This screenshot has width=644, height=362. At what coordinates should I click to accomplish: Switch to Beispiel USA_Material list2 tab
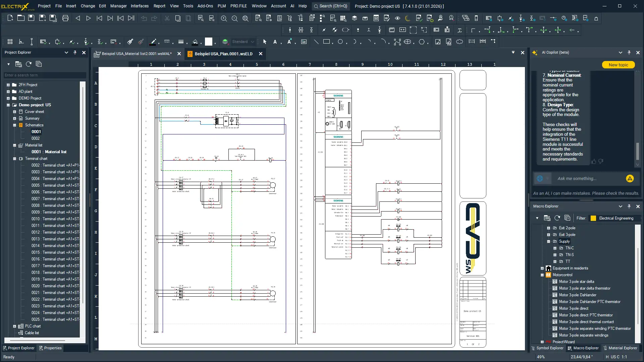[136, 54]
